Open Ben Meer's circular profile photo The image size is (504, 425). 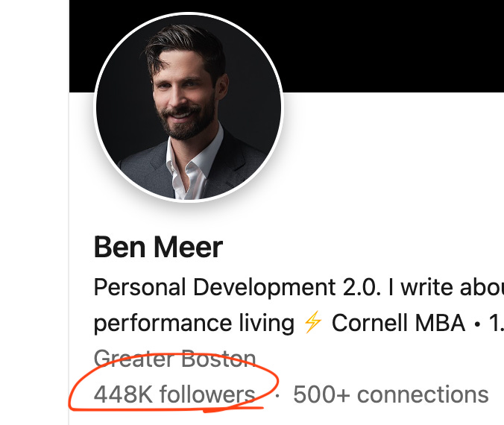pyautogui.click(x=189, y=107)
